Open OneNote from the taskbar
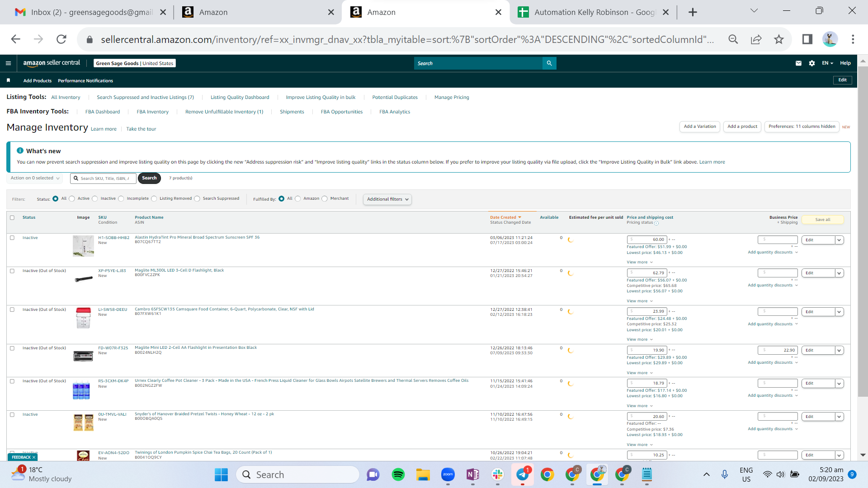Screen dimensions: 868x488 point(473,474)
